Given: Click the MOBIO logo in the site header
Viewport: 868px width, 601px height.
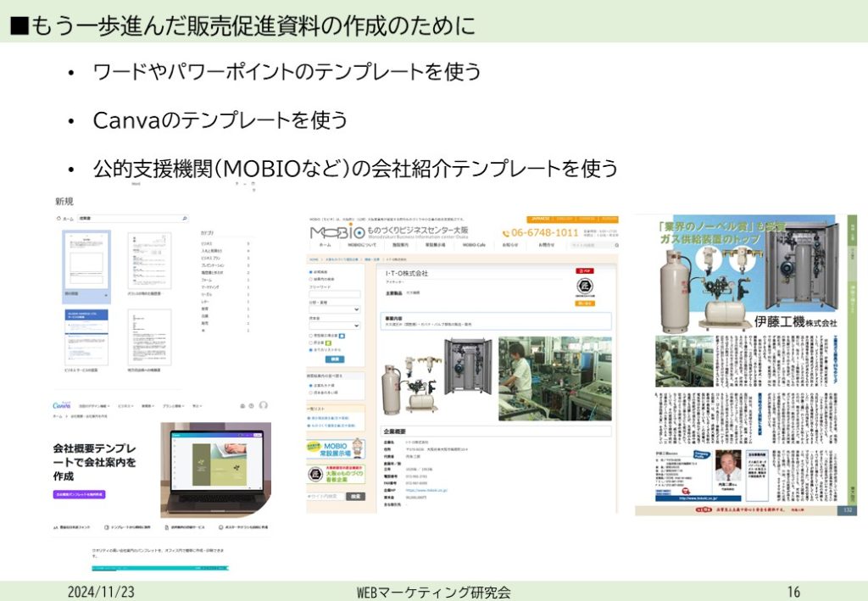Looking at the screenshot, I should click(x=337, y=232).
